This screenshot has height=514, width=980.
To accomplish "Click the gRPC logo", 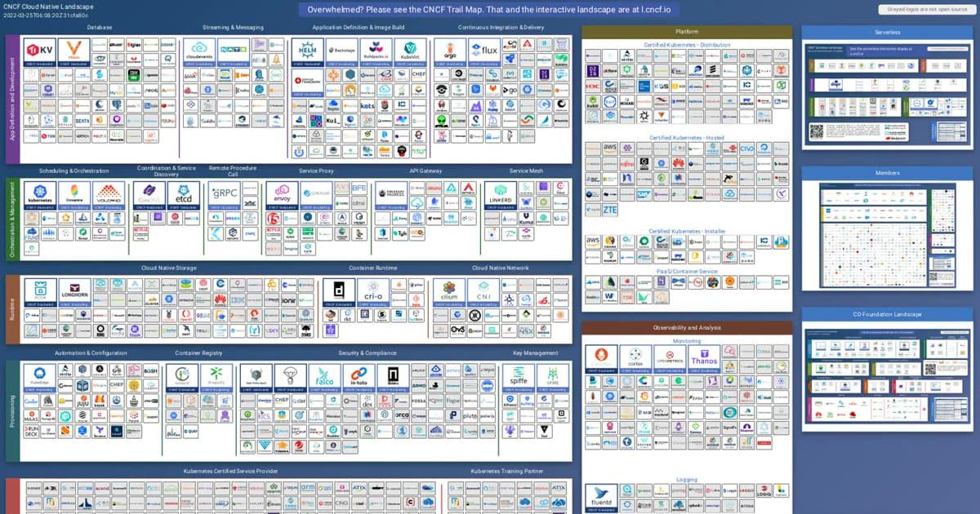I will (x=224, y=195).
